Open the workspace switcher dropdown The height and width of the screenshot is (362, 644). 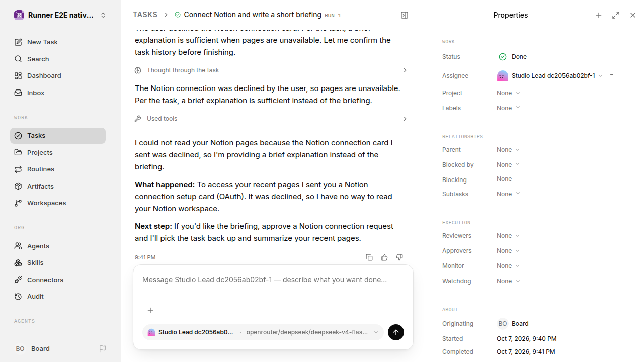tap(103, 15)
